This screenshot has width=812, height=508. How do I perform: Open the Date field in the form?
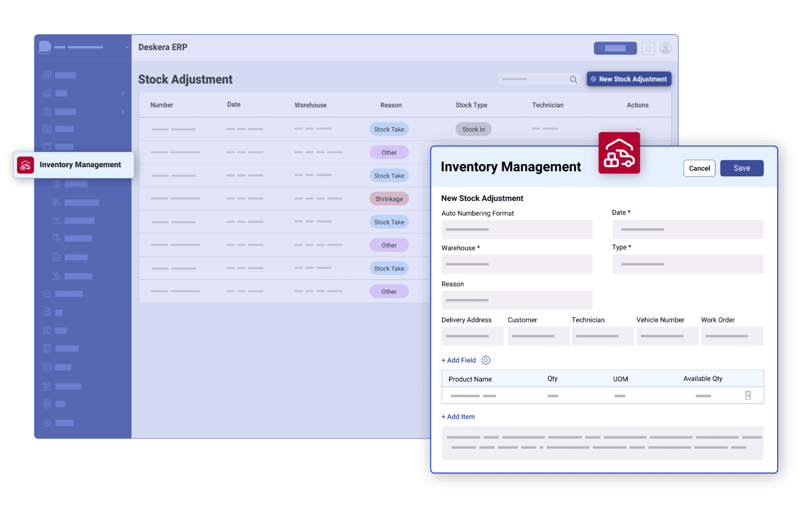tap(687, 230)
